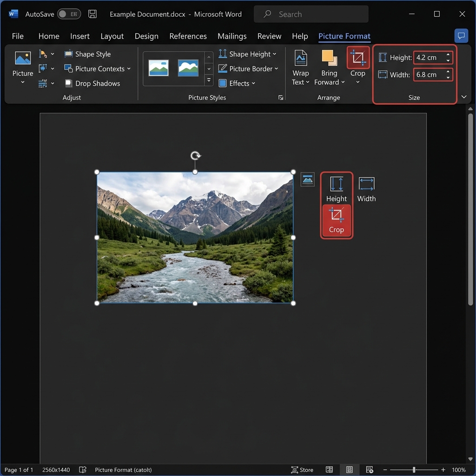
Task: Click Page 1 of 1 status indicator
Action: tap(19, 469)
